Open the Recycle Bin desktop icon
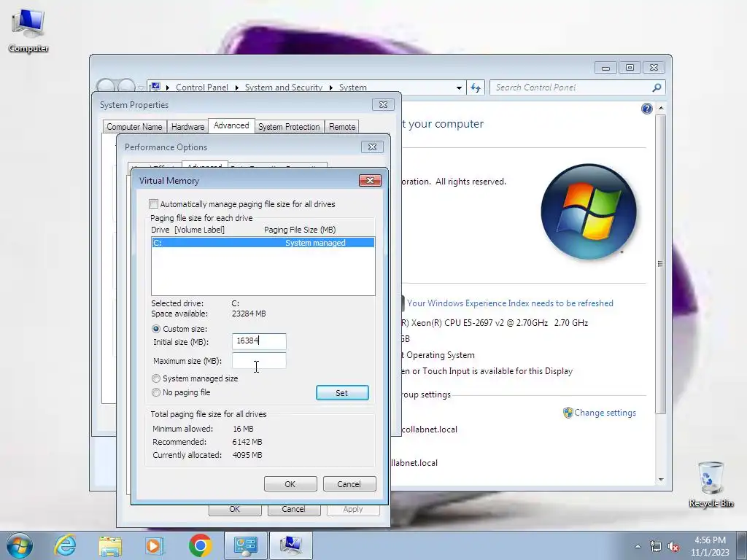This screenshot has height=560, width=747. (711, 484)
